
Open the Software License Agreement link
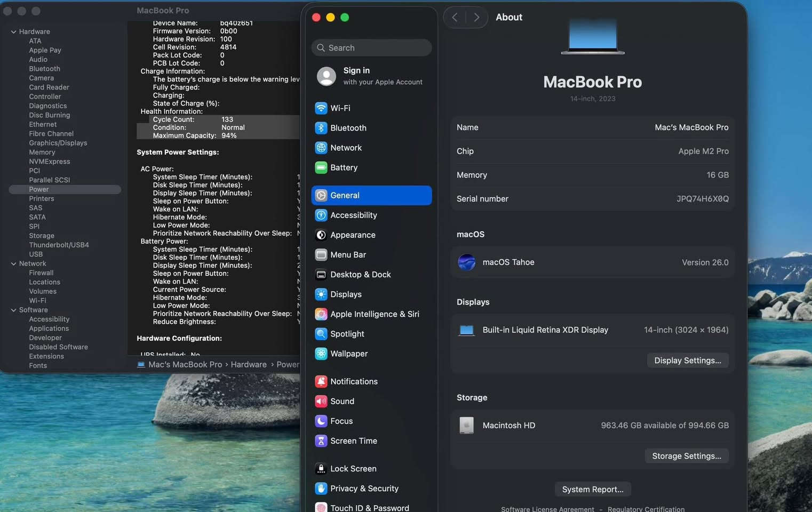[547, 509]
